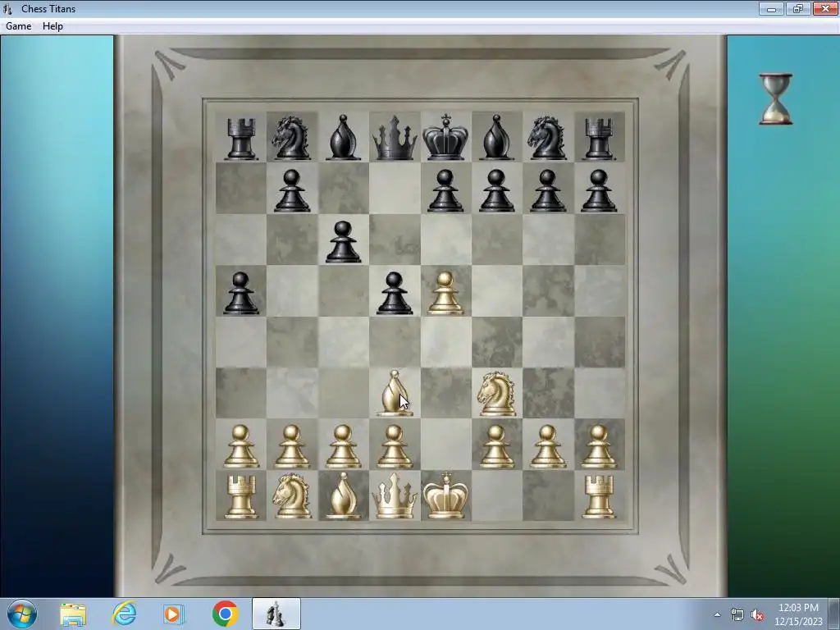Click the black pawn on d5
Viewport: 840px width, 630px height.
pyautogui.click(x=395, y=293)
